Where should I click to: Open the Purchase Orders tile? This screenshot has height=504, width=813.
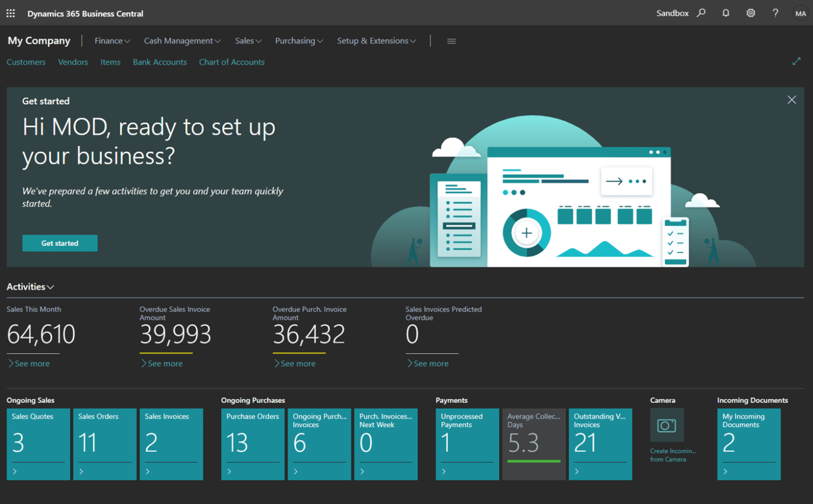pos(253,444)
